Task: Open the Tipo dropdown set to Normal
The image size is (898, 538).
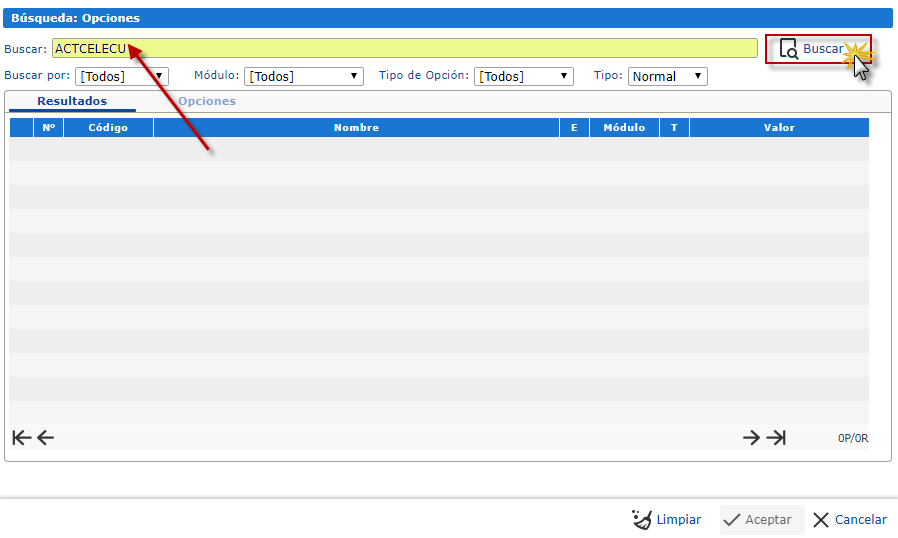Action: pos(667,76)
